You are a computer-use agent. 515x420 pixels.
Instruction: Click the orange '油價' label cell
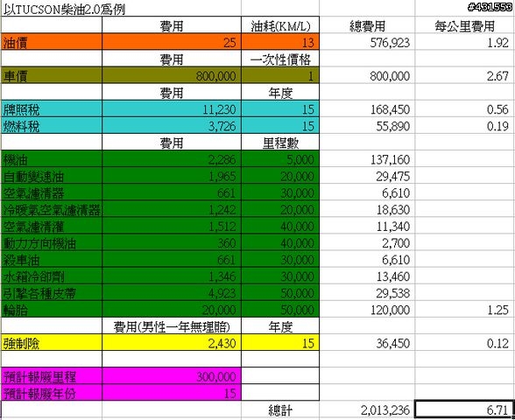[52, 42]
